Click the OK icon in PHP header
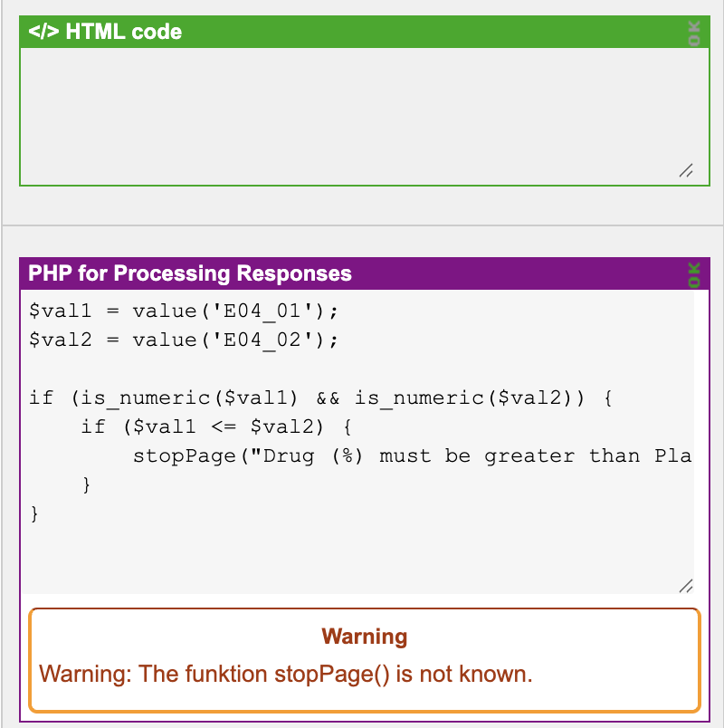 pyautogui.click(x=694, y=275)
